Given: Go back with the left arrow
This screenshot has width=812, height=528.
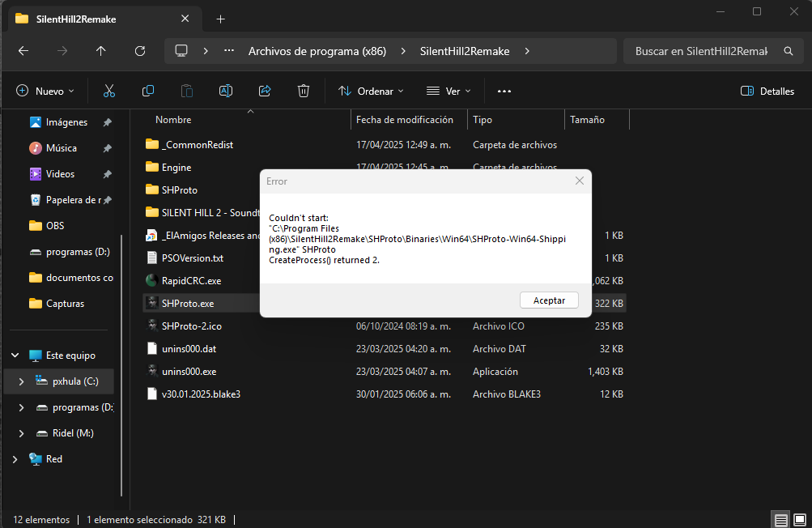Looking at the screenshot, I should 23,51.
